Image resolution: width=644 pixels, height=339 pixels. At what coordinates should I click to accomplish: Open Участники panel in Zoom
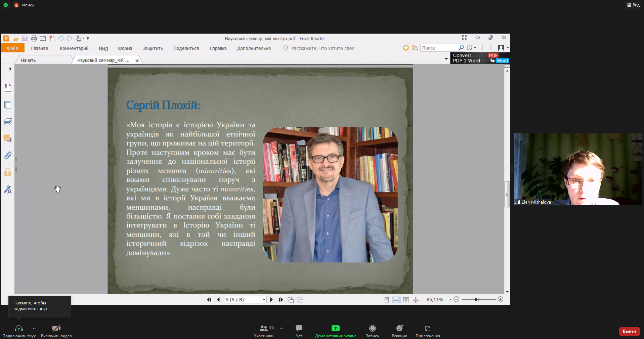tap(264, 331)
